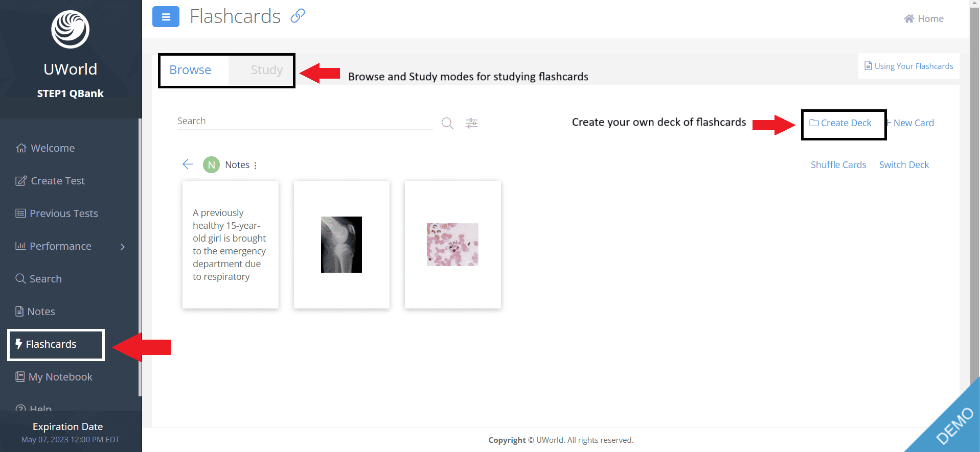Click the green N deck avatar
The image size is (980, 452).
tap(211, 165)
